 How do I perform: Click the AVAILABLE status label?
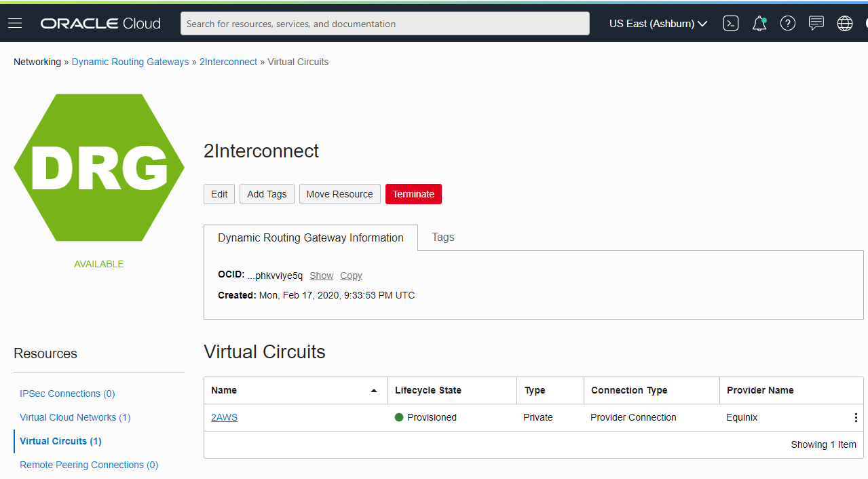[99, 264]
